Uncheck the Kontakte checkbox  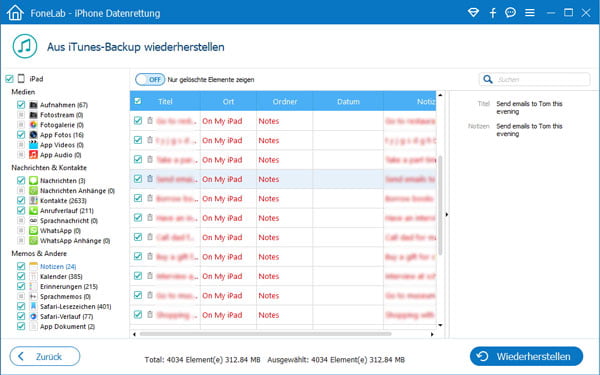tap(21, 201)
